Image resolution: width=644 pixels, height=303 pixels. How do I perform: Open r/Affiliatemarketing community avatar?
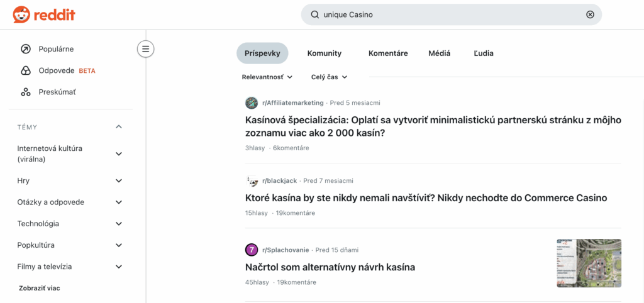tap(252, 102)
